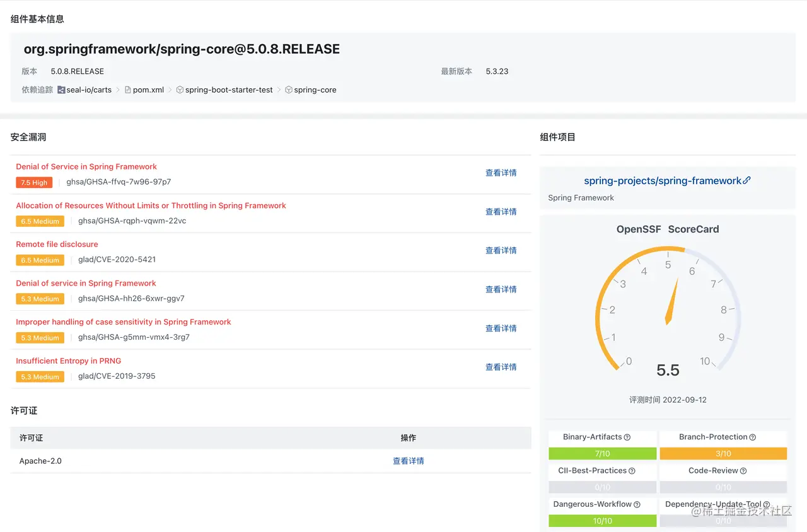Click the CII-Best-Practices 0/10 score bar

[602, 487]
